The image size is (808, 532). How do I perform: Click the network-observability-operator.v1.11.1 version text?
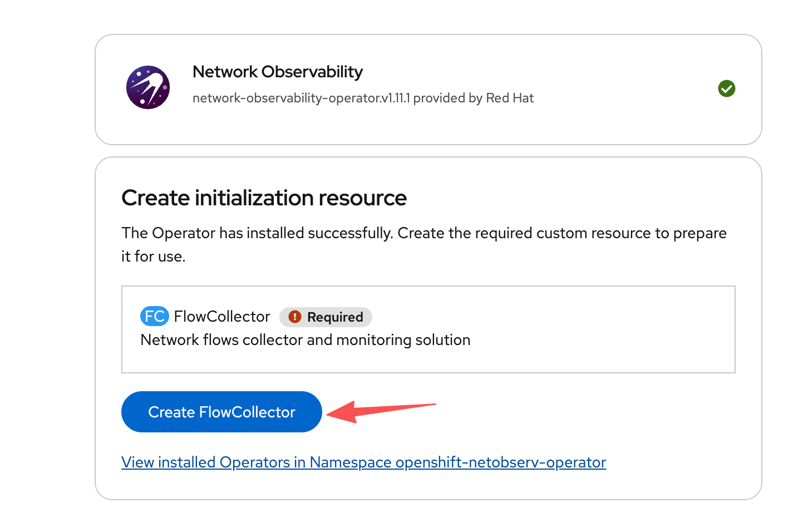tap(301, 98)
